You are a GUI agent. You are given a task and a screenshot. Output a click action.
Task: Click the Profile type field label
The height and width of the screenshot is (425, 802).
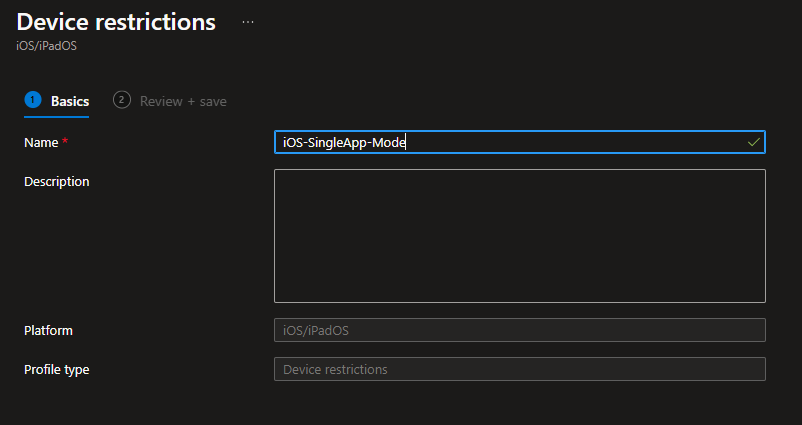click(x=57, y=369)
